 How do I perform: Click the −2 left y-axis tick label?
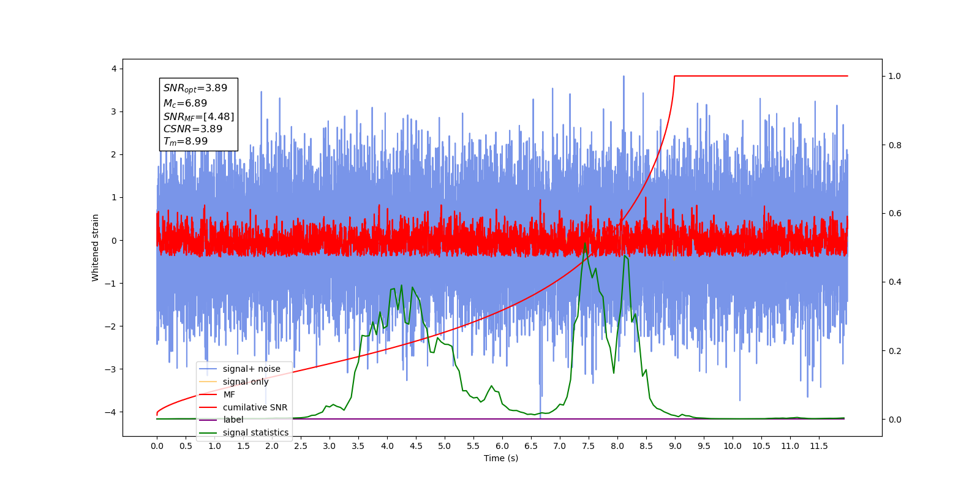110,326
